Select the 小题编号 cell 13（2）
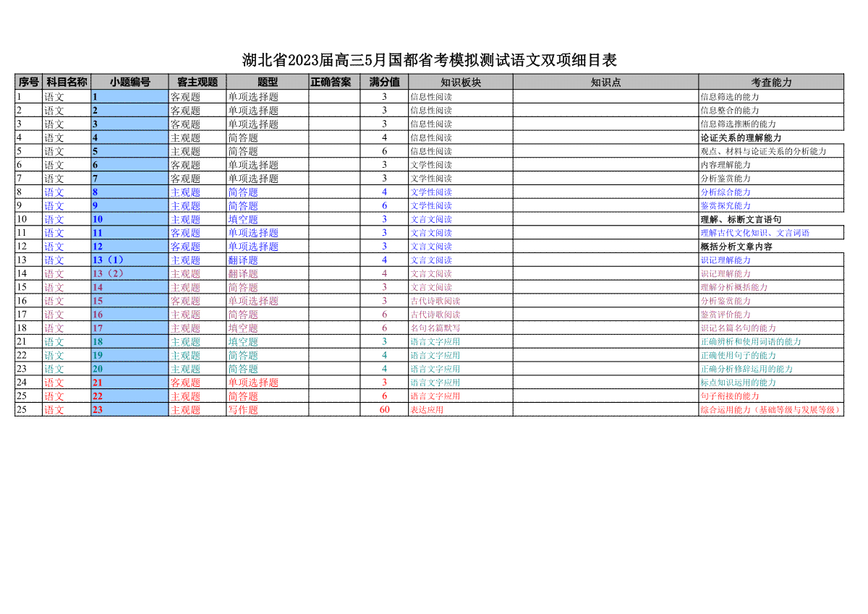The image size is (868, 614). click(x=130, y=274)
